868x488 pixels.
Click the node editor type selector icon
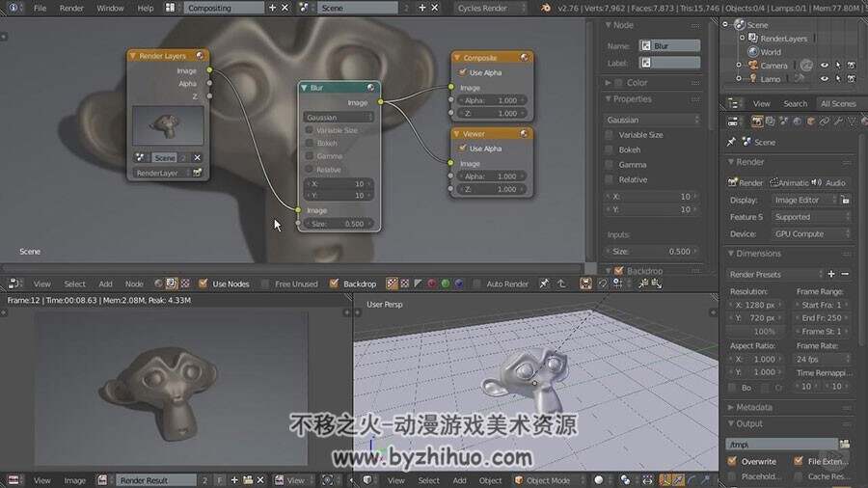point(14,284)
